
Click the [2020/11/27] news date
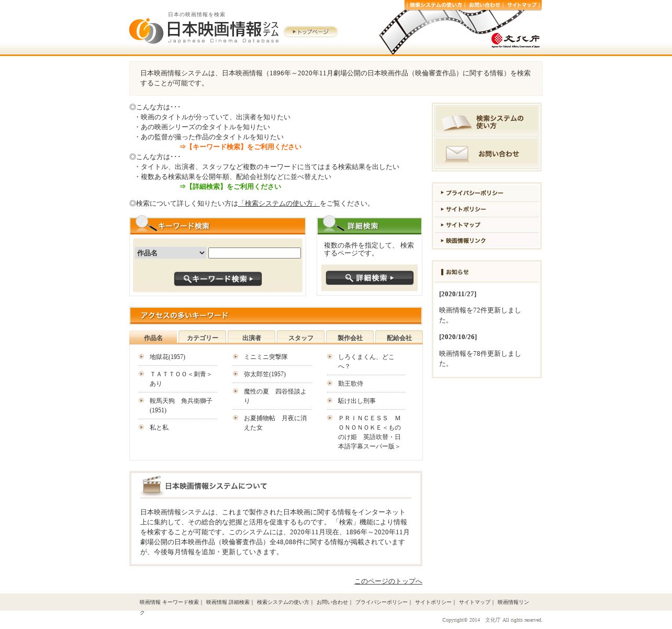pyautogui.click(x=458, y=294)
